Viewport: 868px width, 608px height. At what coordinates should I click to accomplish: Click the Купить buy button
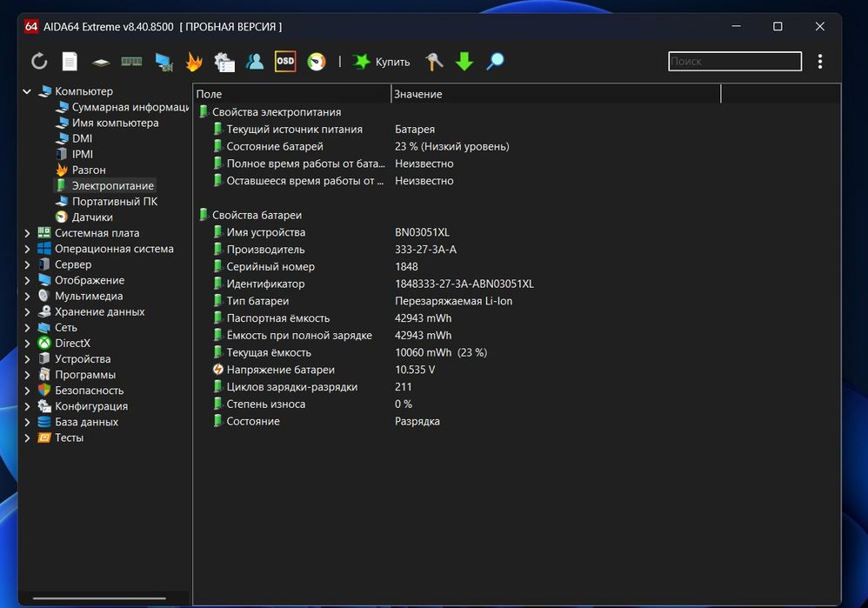coord(382,62)
